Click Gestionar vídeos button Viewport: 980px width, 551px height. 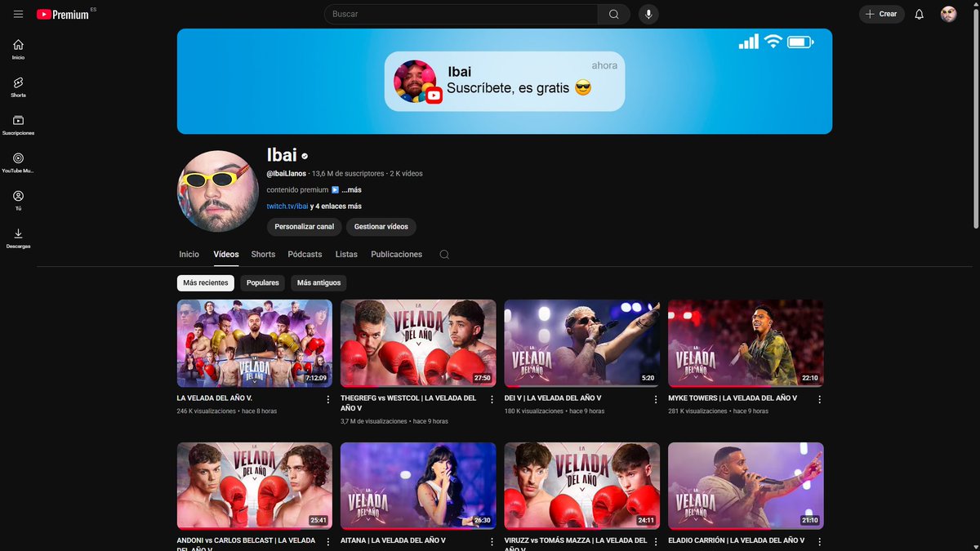381,227
